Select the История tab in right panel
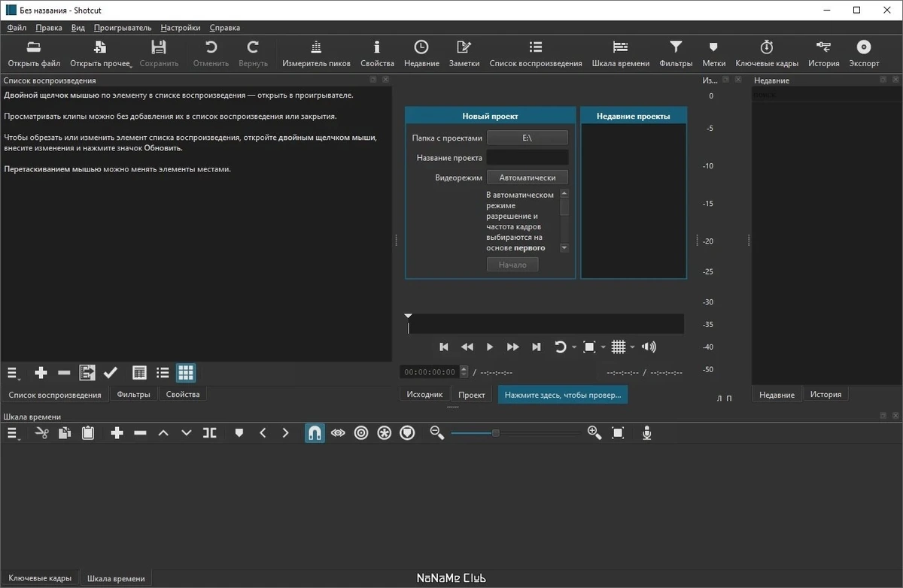The image size is (903, 588). [826, 394]
